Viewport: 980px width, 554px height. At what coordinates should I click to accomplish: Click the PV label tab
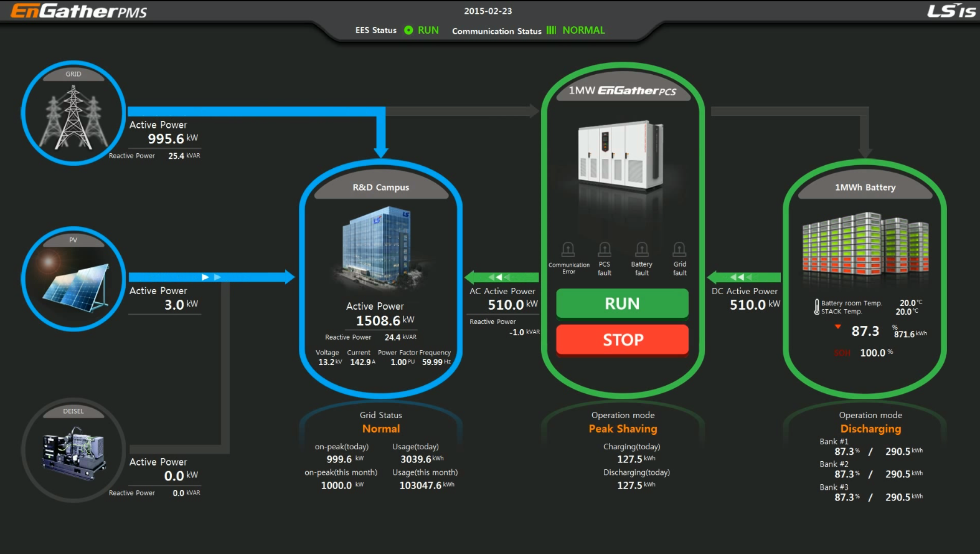[x=73, y=240]
